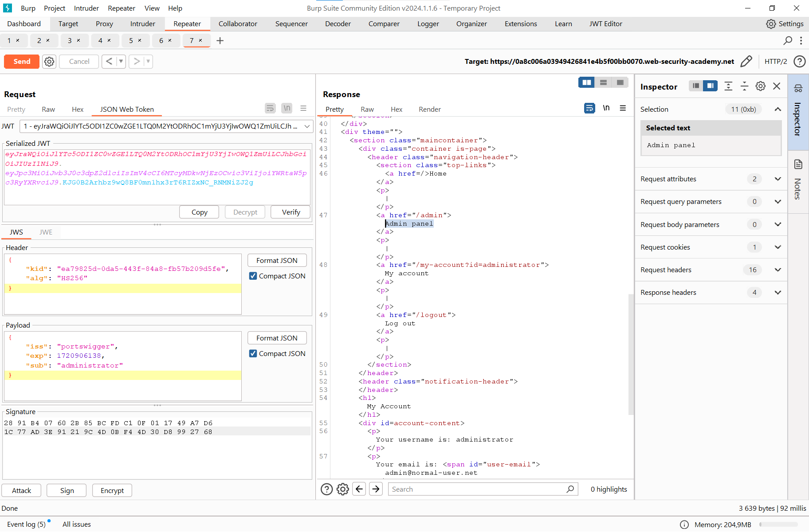Image resolution: width=809 pixels, height=532 pixels.
Task: Open the Decoder tab
Action: coord(338,24)
